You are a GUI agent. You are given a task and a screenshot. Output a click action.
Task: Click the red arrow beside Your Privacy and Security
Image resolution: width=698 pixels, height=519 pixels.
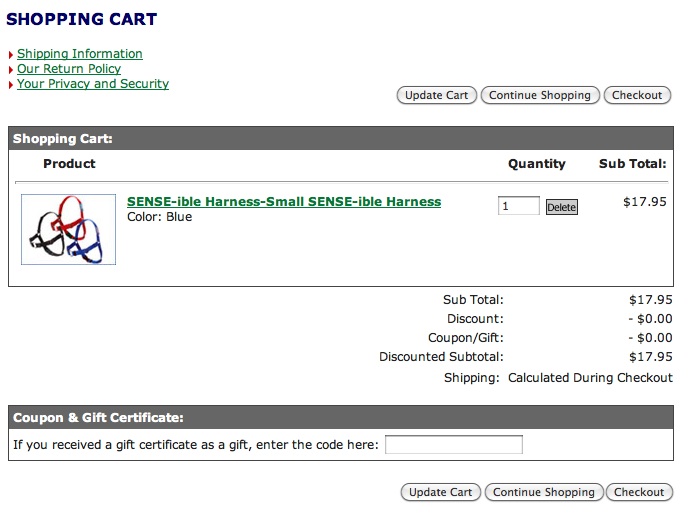11,85
